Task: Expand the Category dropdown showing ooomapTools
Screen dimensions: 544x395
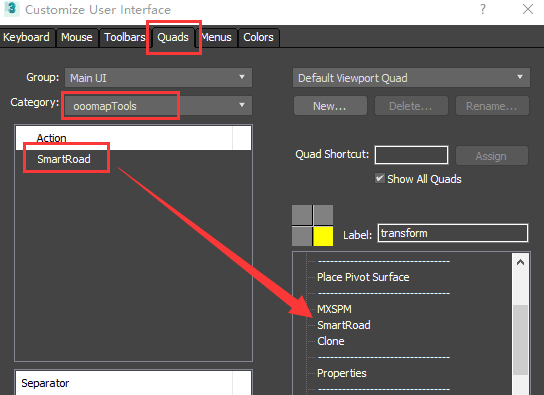Action: [x=158, y=105]
